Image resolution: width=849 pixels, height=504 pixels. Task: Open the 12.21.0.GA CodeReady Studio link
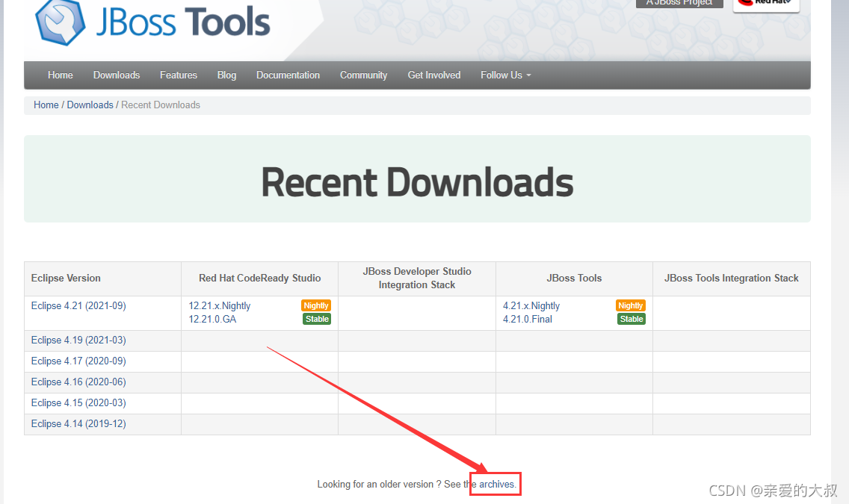tap(212, 319)
